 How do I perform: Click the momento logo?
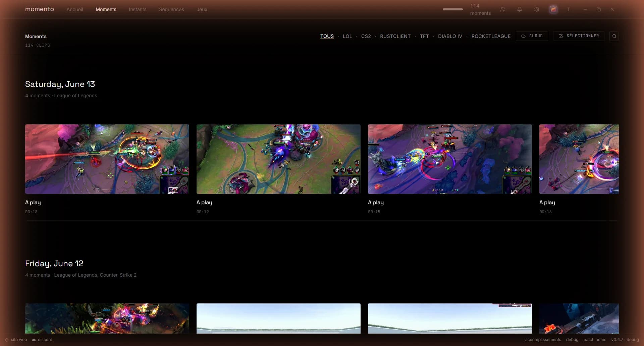pos(40,9)
